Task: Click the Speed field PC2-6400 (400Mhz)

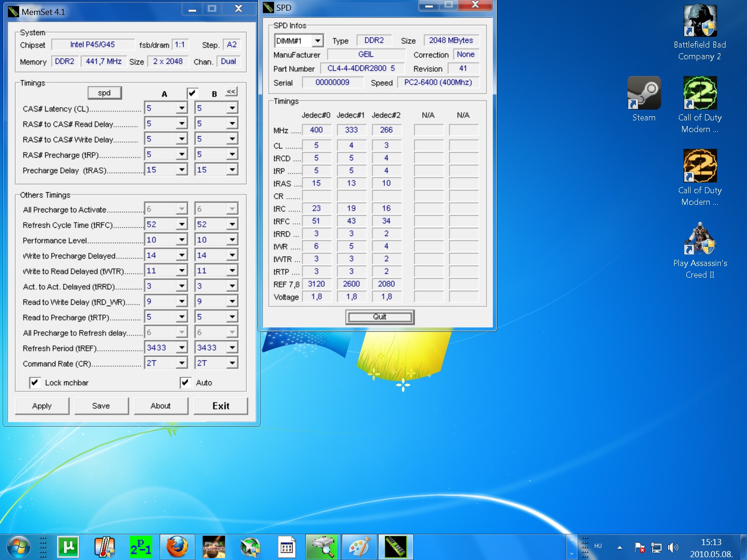Action: click(x=438, y=83)
